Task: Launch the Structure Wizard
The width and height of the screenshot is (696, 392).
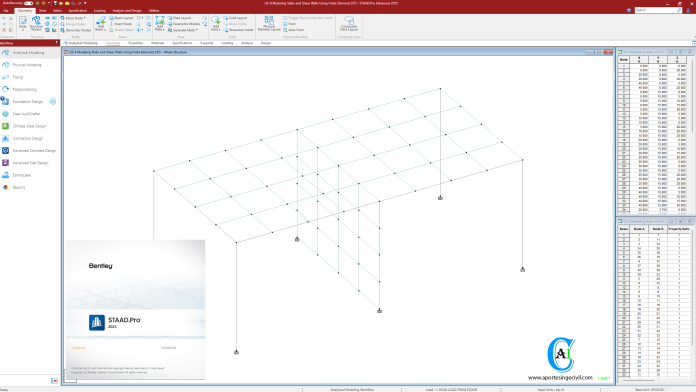Action: tap(36, 24)
